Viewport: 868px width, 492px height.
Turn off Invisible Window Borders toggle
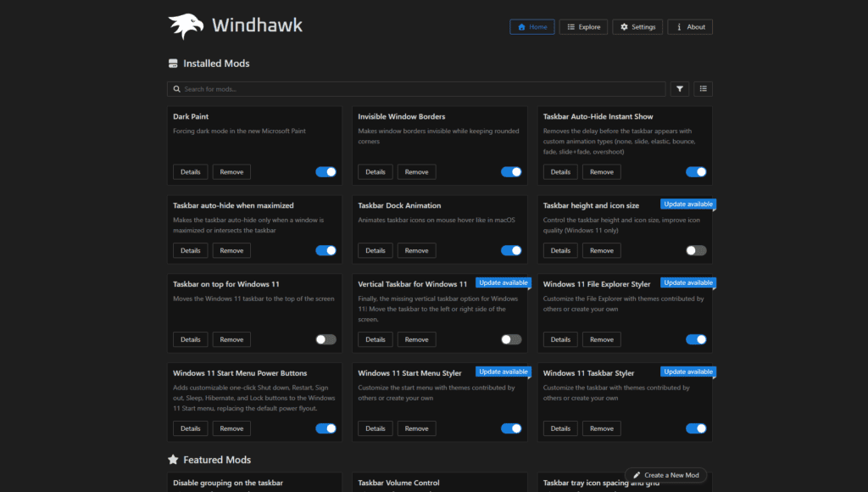point(511,171)
